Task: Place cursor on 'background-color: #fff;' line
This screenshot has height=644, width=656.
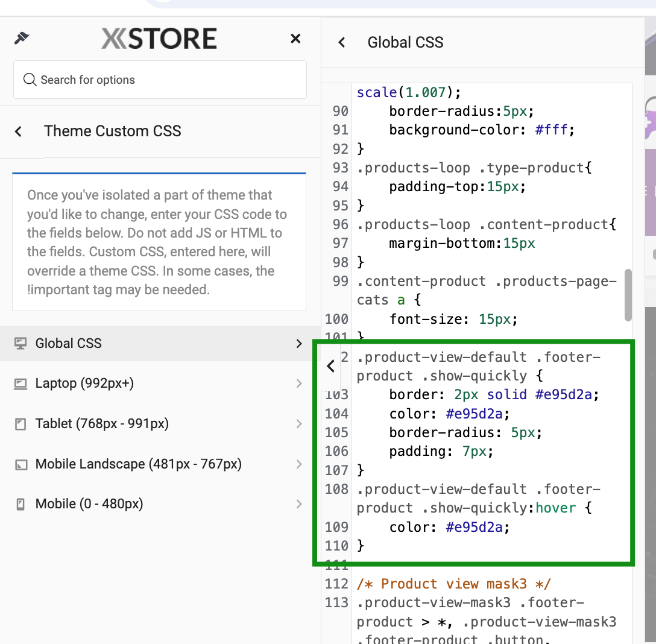Action: click(x=482, y=130)
